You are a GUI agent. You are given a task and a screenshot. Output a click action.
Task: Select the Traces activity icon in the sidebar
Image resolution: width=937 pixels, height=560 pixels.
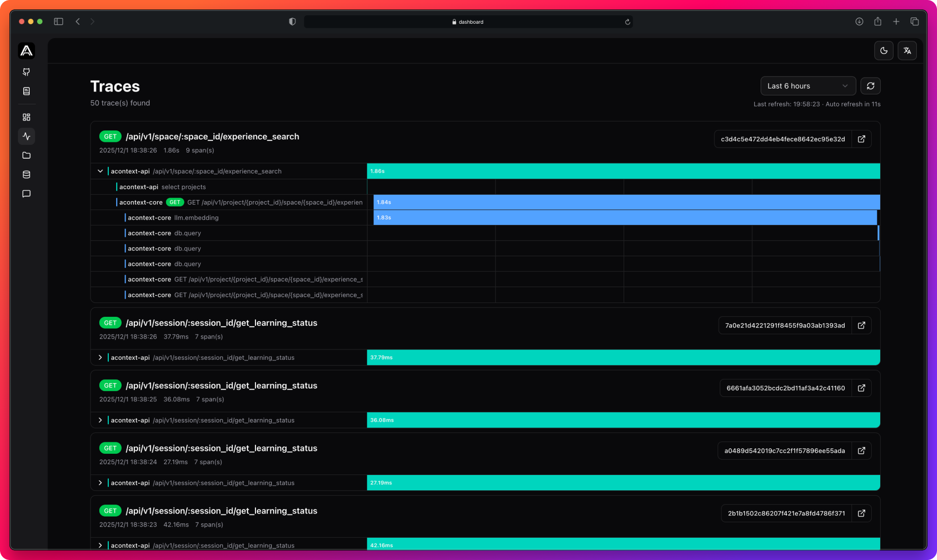(27, 136)
